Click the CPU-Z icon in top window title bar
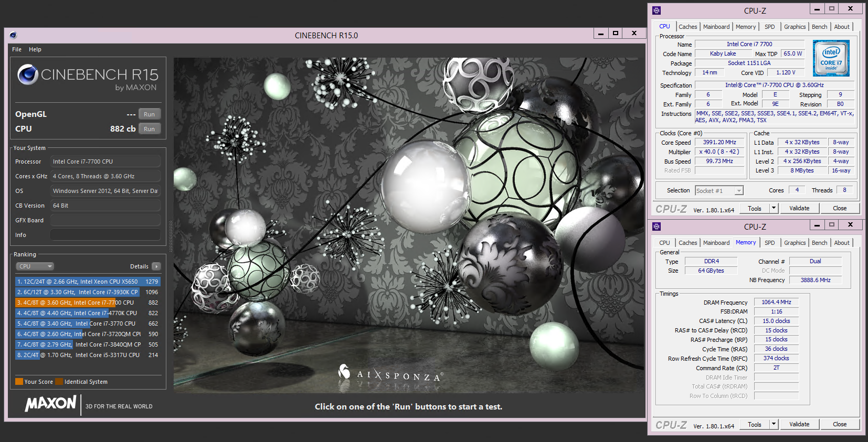 [657, 10]
